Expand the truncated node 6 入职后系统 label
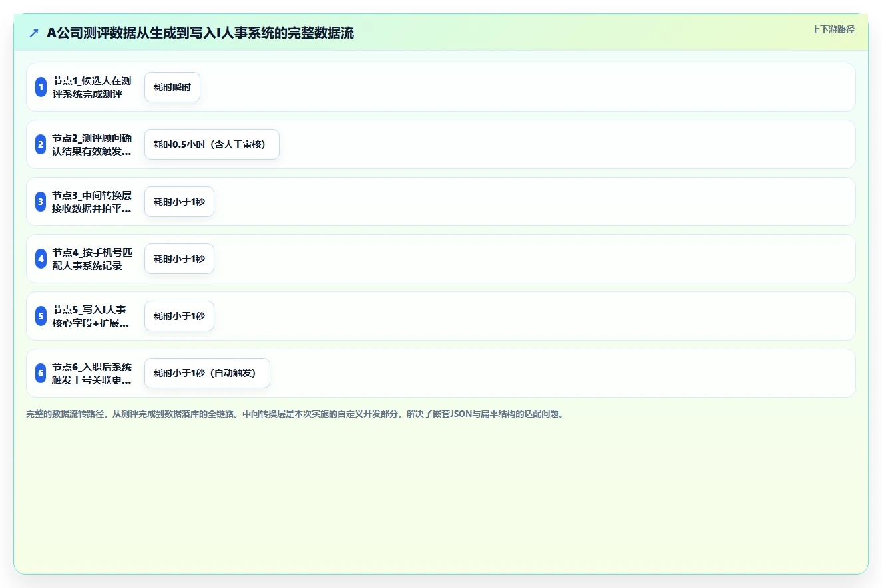882x588 pixels. pyautogui.click(x=92, y=373)
